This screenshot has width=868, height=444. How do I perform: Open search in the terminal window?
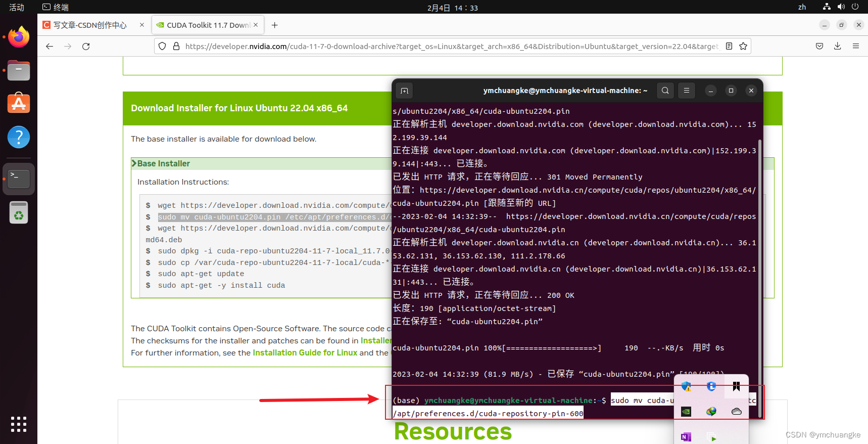[665, 91]
